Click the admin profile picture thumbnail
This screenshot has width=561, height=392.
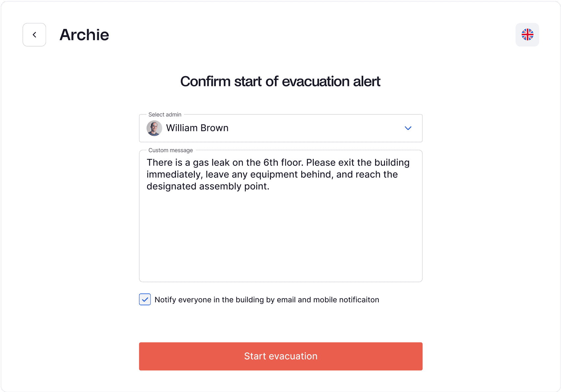(x=154, y=128)
